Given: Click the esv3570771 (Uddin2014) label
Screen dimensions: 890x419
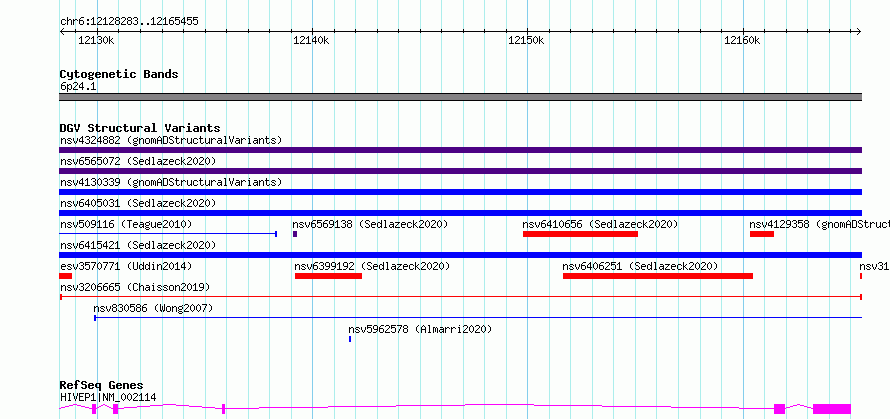Looking at the screenshot, I should click(x=126, y=266).
